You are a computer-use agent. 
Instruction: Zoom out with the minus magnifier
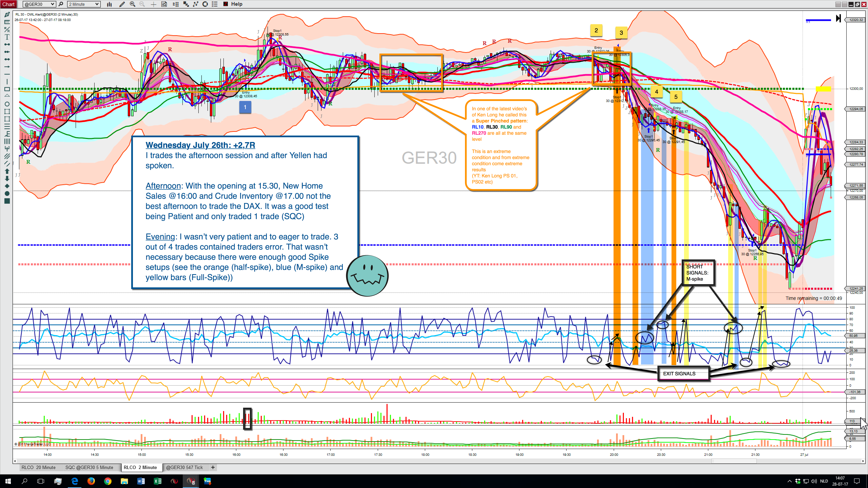tap(142, 4)
